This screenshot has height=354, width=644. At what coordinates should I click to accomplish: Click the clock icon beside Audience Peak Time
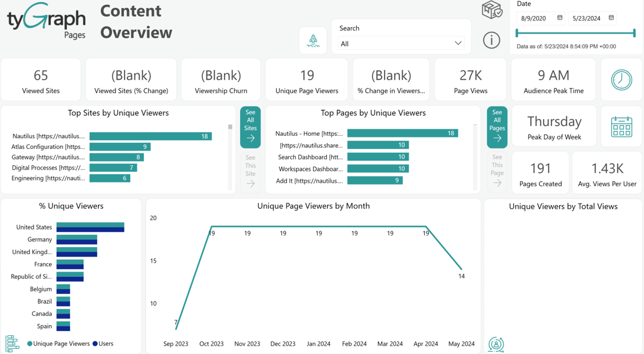click(622, 80)
